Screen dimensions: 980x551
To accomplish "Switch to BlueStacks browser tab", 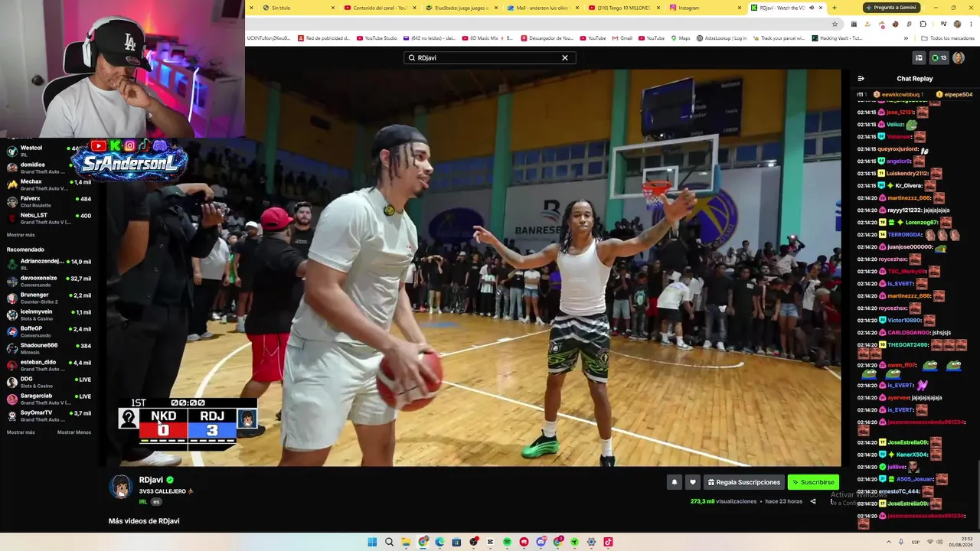I will tap(461, 8).
